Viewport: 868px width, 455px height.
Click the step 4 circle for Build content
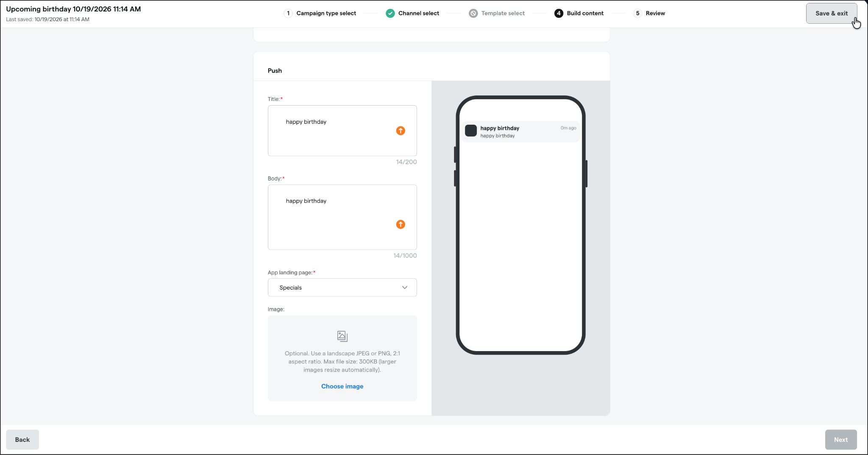click(559, 13)
